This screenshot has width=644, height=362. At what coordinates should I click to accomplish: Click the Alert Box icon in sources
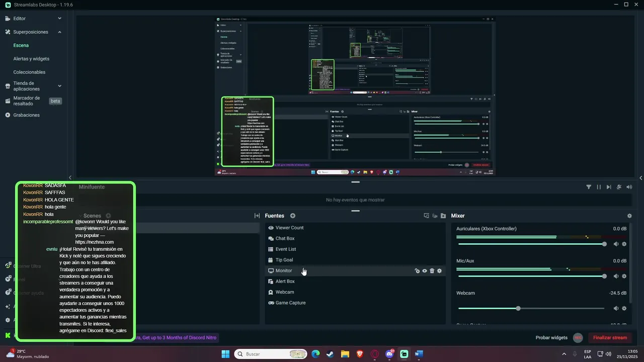(x=271, y=282)
